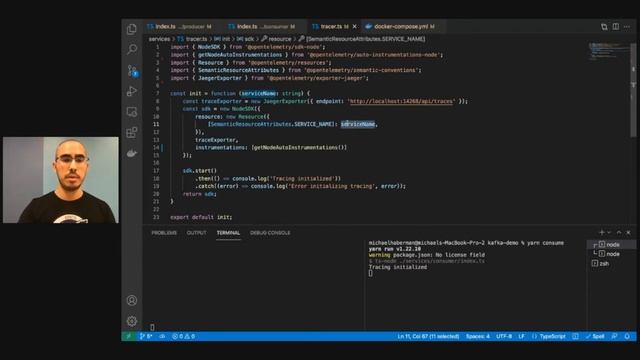Select the second node terminal in list

tap(611, 254)
